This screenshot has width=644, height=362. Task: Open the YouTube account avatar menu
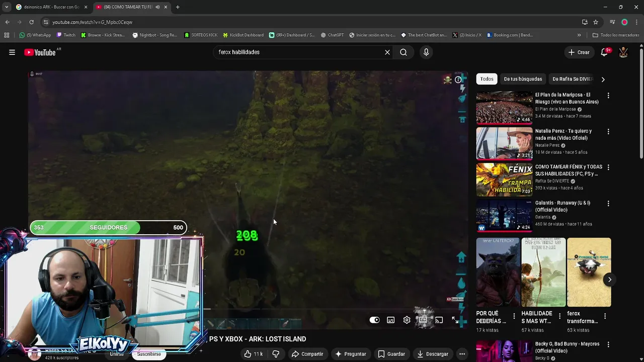623,52
